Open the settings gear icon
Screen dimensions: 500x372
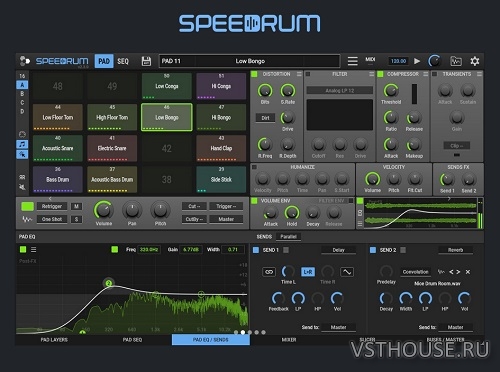[x=475, y=61]
